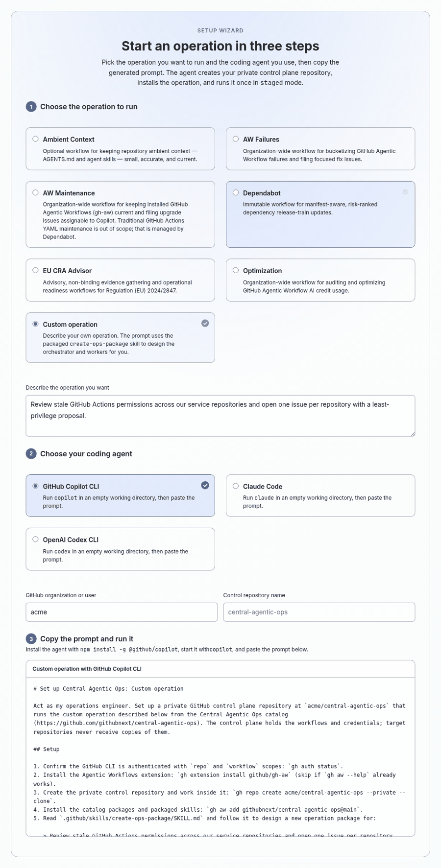The height and width of the screenshot is (868, 441).
Task: Choose the OpenAI Codex CLI radio
Action: tap(35, 540)
